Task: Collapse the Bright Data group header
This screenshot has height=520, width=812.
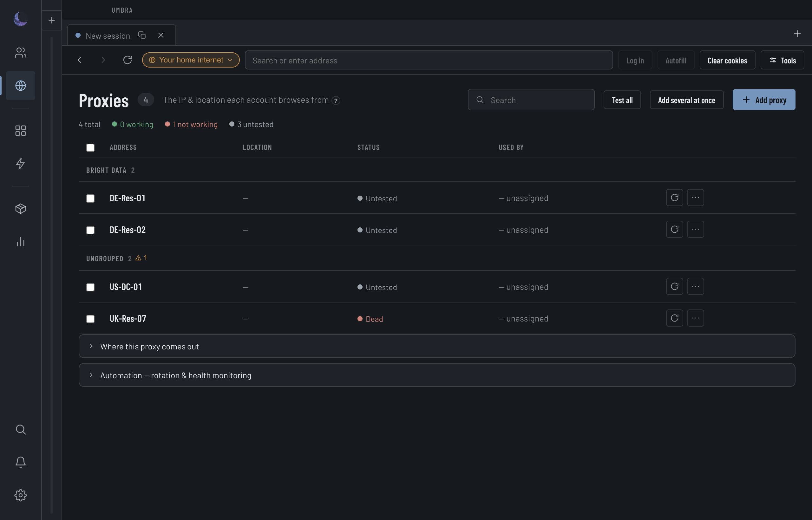Action: point(437,170)
